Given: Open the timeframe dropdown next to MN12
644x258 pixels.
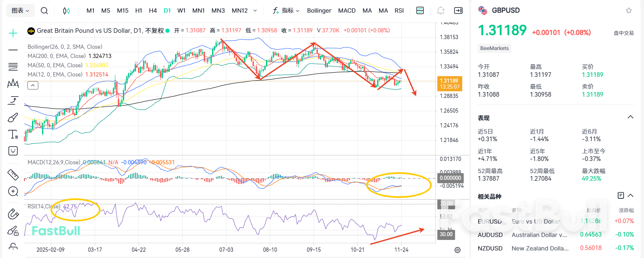Looking at the screenshot, I should point(255,11).
